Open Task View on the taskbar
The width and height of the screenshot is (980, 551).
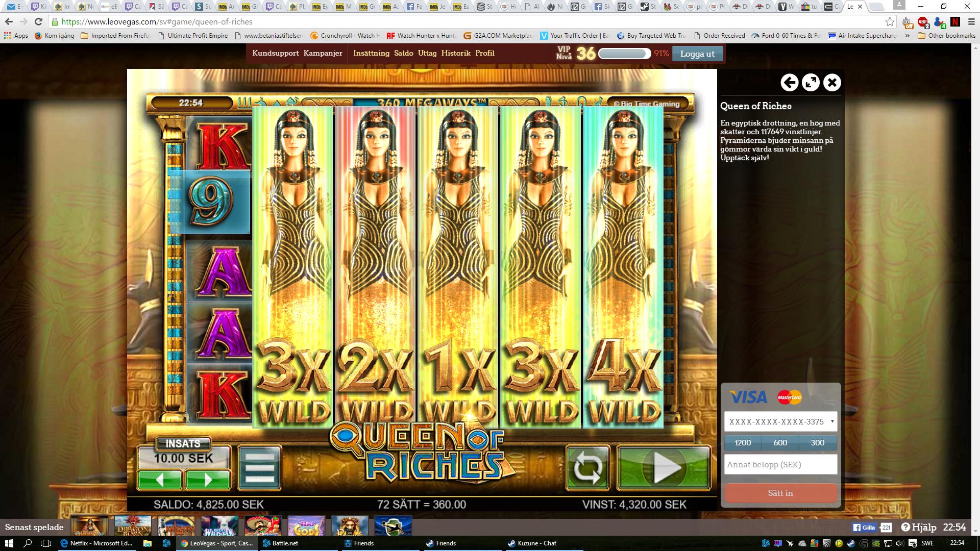click(x=46, y=543)
